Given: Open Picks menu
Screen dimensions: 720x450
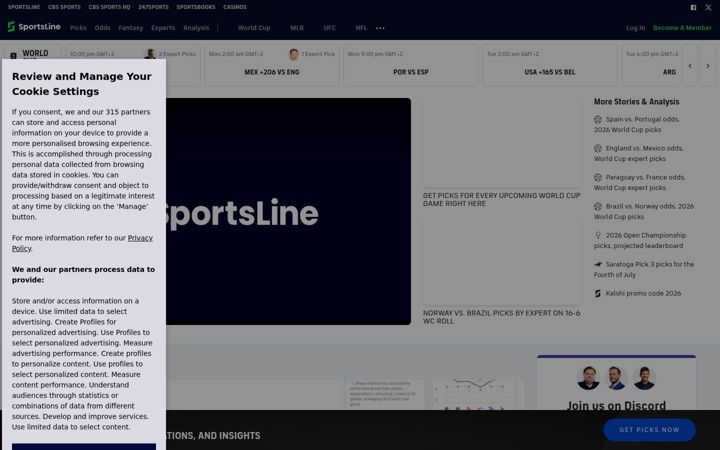Looking at the screenshot, I should click(78, 28).
